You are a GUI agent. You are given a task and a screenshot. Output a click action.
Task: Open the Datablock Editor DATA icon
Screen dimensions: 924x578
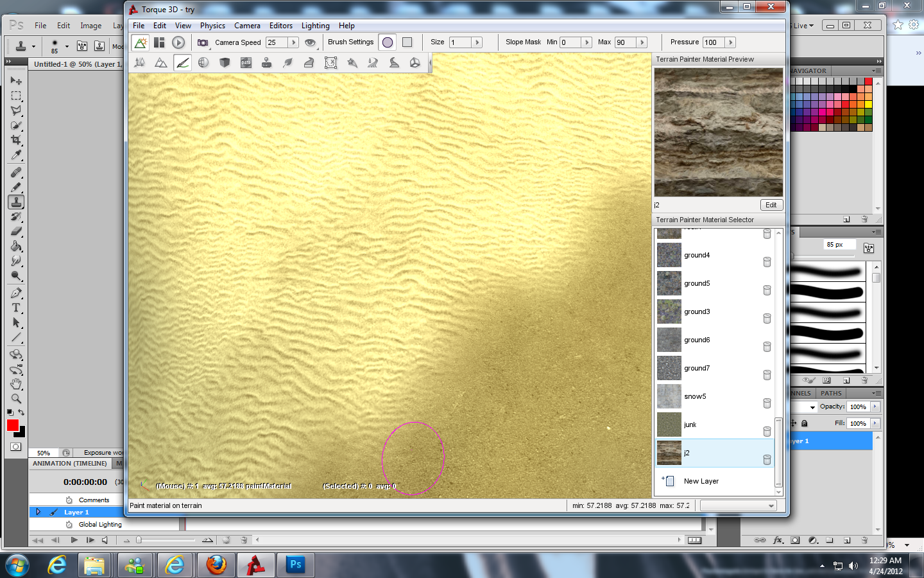pyautogui.click(x=246, y=62)
